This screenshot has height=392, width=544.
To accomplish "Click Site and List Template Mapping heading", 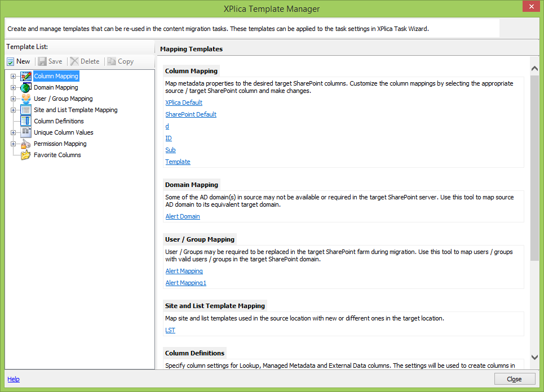I will pyautogui.click(x=215, y=306).
